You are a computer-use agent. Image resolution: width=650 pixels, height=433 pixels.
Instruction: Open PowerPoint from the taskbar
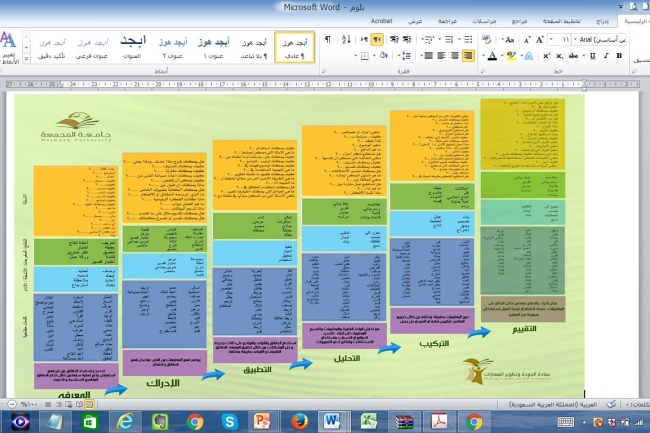click(262, 422)
